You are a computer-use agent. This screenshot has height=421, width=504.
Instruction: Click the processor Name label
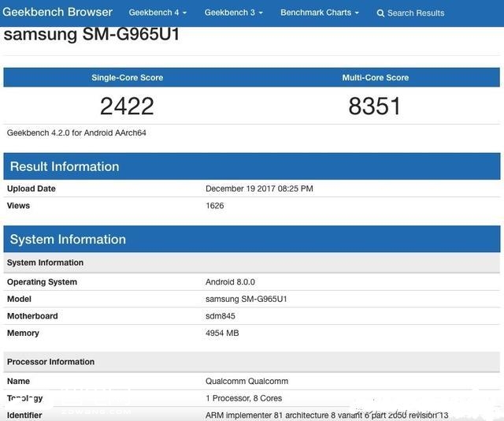click(x=18, y=381)
